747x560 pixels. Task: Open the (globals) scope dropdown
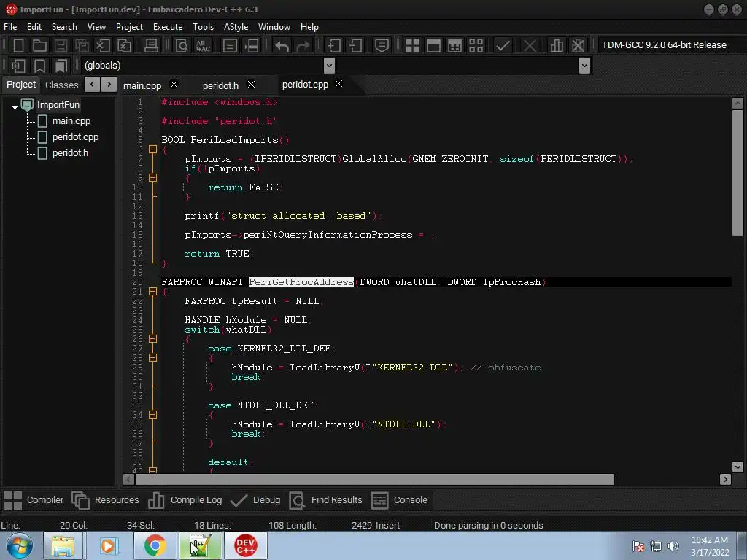(x=329, y=65)
